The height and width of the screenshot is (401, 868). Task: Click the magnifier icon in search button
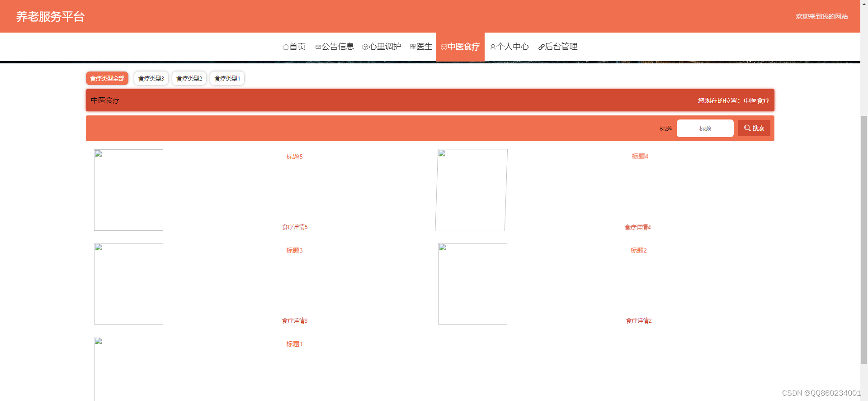pos(747,128)
